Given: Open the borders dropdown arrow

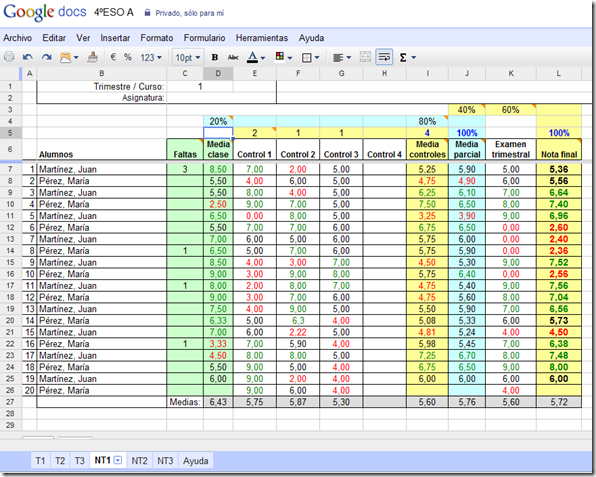Looking at the screenshot, I should click(317, 58).
